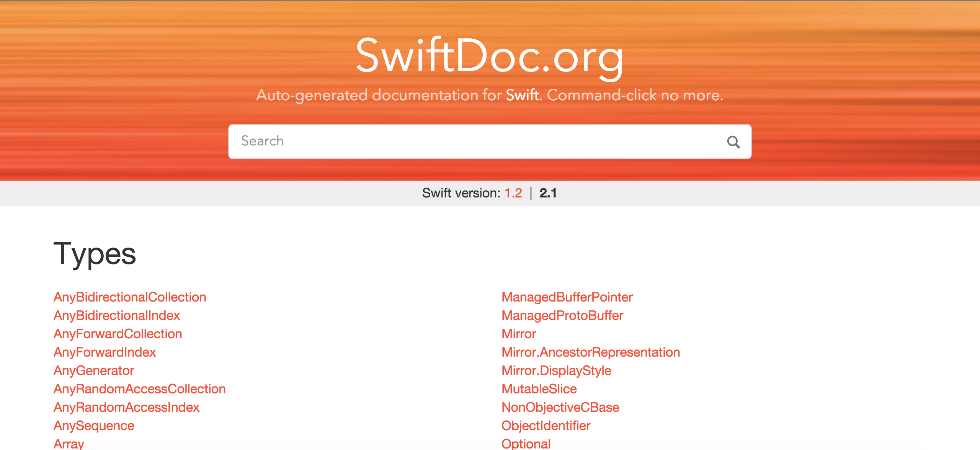The width and height of the screenshot is (980, 450).
Task: Open the AnyForwardIndex documentation
Action: (105, 352)
